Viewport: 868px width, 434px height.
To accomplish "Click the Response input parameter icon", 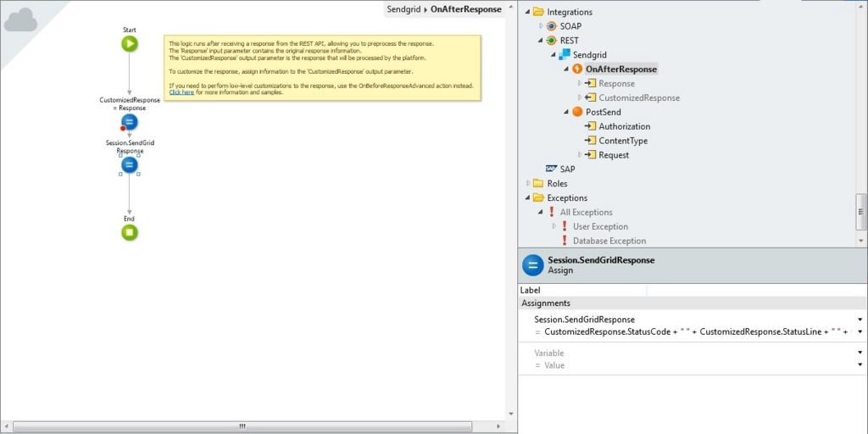I will coord(590,84).
